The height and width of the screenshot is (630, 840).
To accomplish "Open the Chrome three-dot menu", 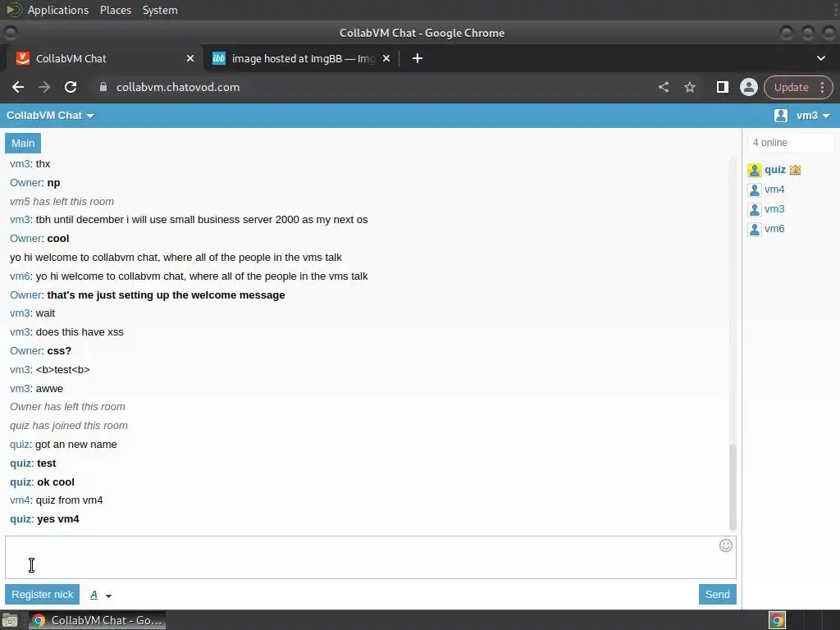I will (x=822, y=87).
